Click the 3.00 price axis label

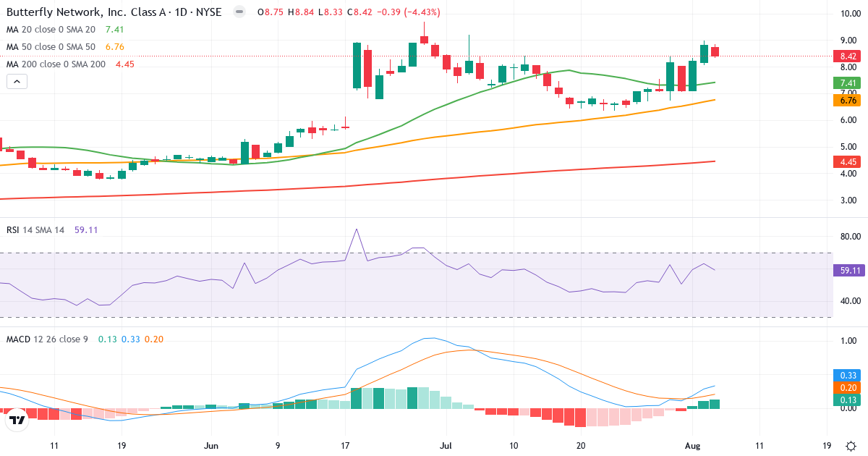(x=850, y=200)
